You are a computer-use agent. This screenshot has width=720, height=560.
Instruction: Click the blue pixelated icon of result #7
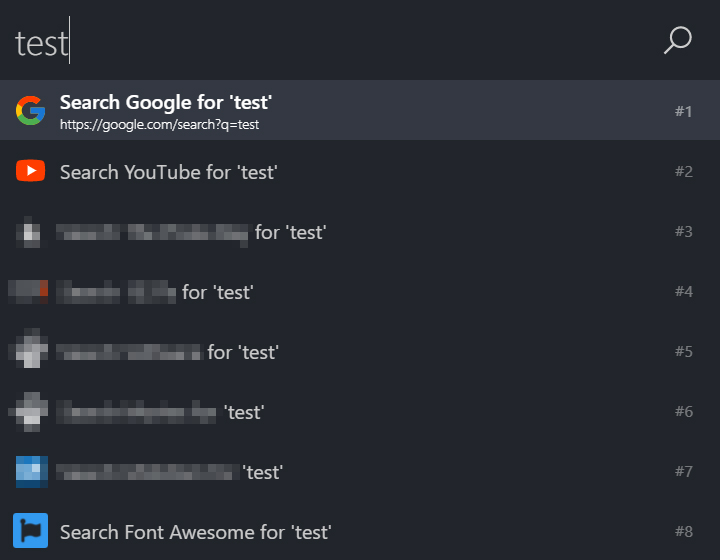32,471
